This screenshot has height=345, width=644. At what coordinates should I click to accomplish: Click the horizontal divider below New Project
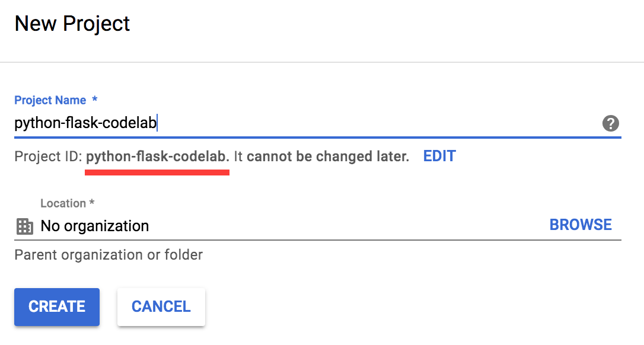tap(322, 62)
